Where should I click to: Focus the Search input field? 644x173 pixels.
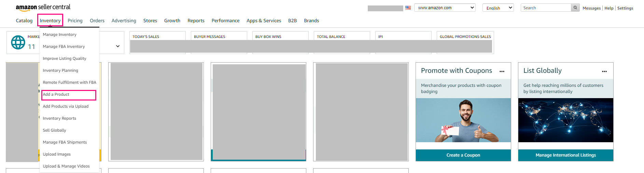click(546, 8)
